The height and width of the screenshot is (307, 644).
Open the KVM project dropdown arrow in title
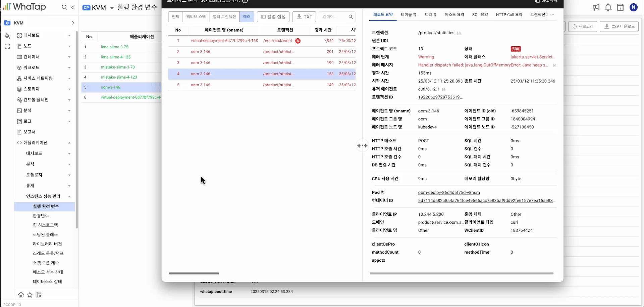click(x=112, y=8)
